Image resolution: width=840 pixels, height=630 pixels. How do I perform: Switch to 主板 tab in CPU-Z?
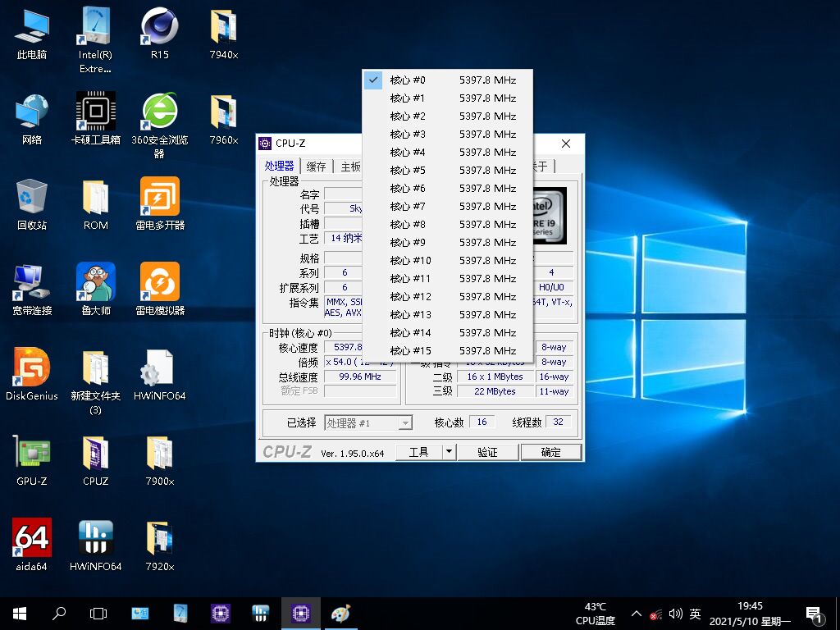coord(350,167)
